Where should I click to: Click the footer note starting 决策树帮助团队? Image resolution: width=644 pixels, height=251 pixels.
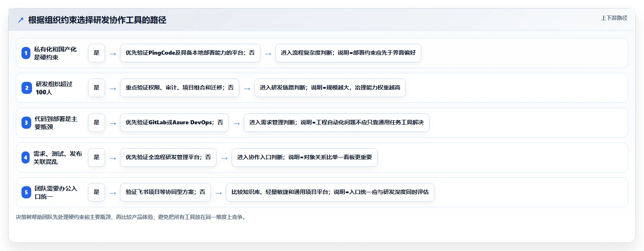[131, 217]
